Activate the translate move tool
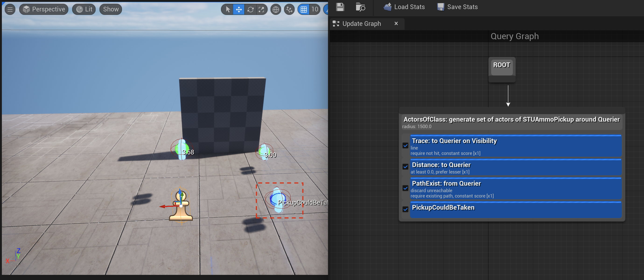Viewport: 644px width, 280px height. (x=239, y=10)
